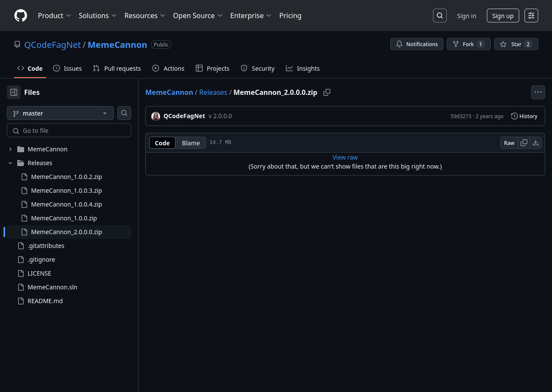Open the Pricing page
This screenshot has height=392, width=552.
pos(290,16)
